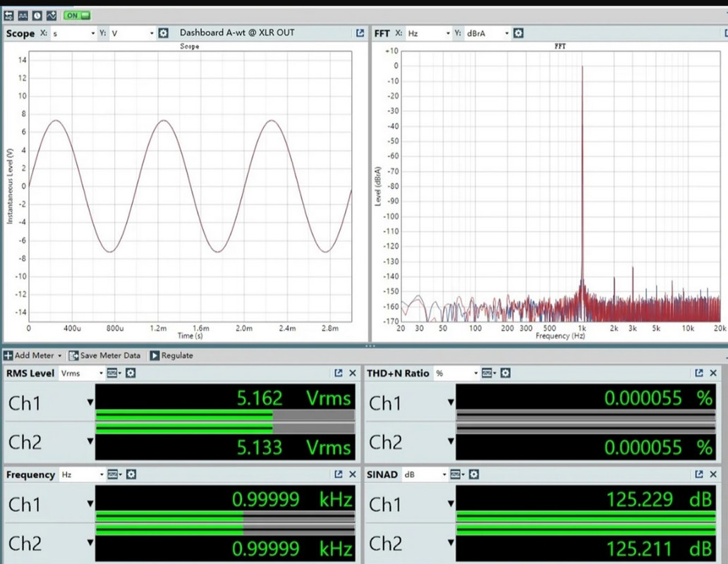Expand the THD+N Ratio Ch1 arrow
The width and height of the screenshot is (728, 564).
450,402
